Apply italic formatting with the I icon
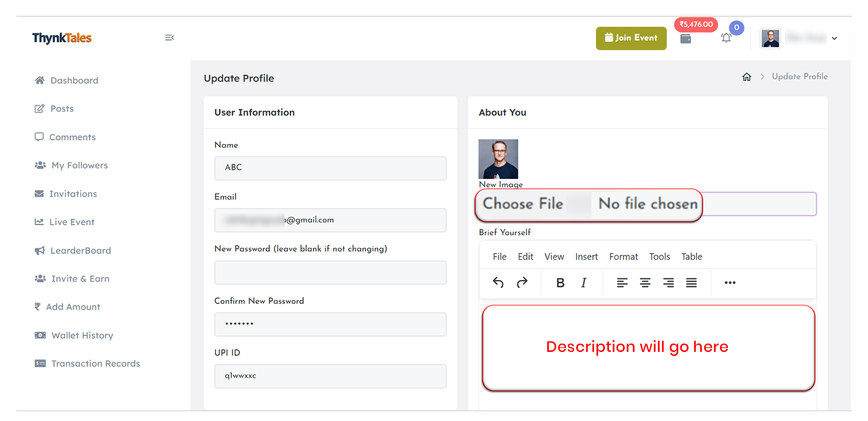Image resolution: width=868 pixels, height=421 pixels. tap(584, 282)
